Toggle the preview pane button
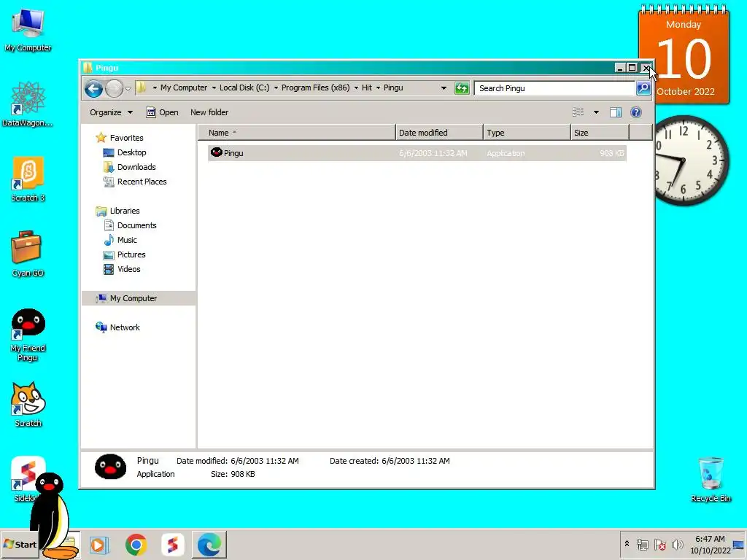This screenshot has width=747, height=560. [616, 112]
